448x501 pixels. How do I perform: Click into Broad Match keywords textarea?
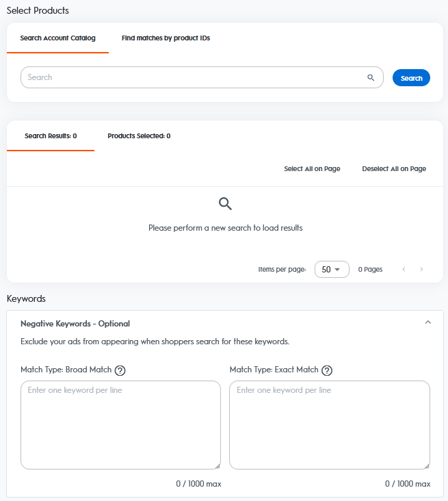pyautogui.click(x=120, y=424)
